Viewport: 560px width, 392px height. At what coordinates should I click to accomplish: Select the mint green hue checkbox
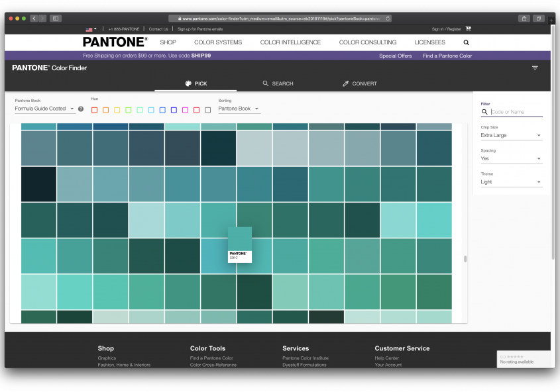[x=140, y=110]
